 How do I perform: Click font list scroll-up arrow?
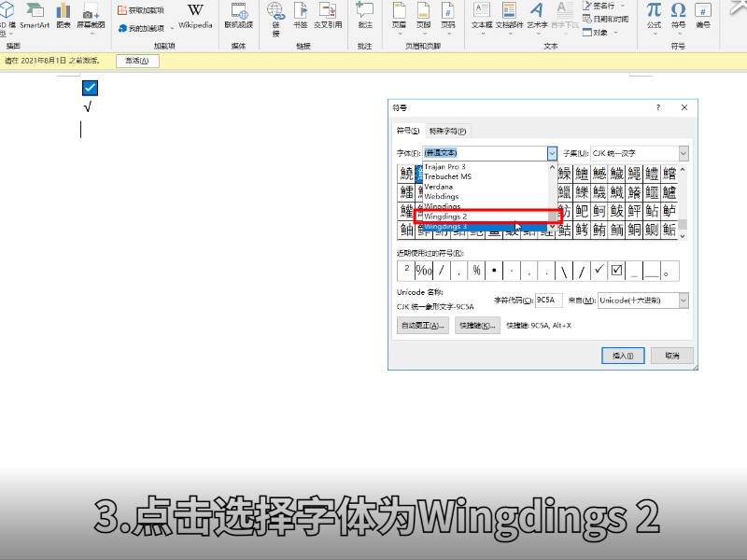(x=552, y=167)
